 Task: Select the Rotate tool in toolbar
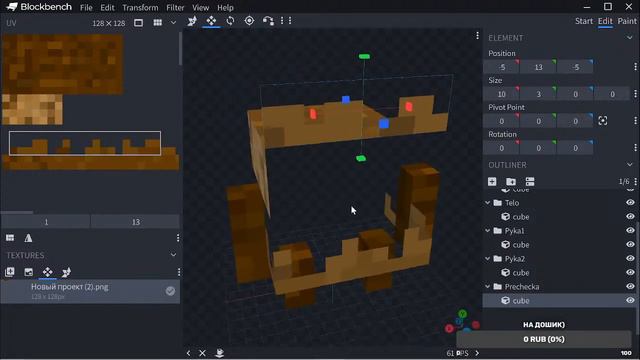click(230, 21)
